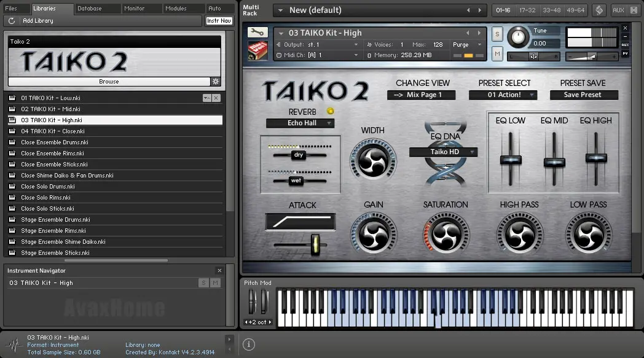Mute the instrument using header M button

pyautogui.click(x=497, y=54)
